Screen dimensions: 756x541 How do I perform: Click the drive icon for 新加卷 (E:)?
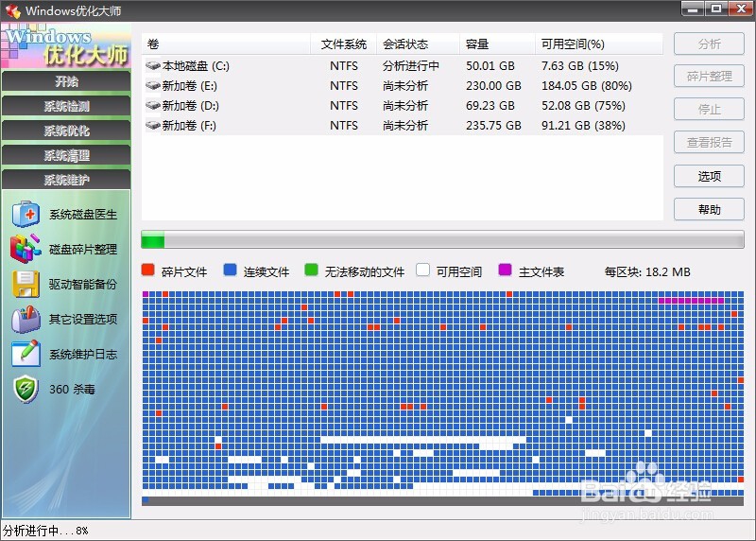pyautogui.click(x=153, y=85)
